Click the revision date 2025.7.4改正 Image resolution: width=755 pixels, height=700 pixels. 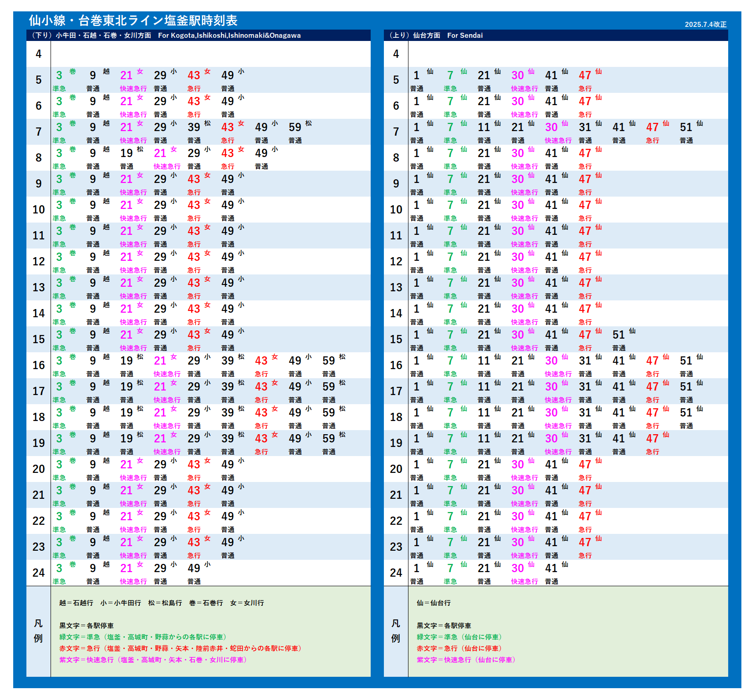click(x=705, y=24)
